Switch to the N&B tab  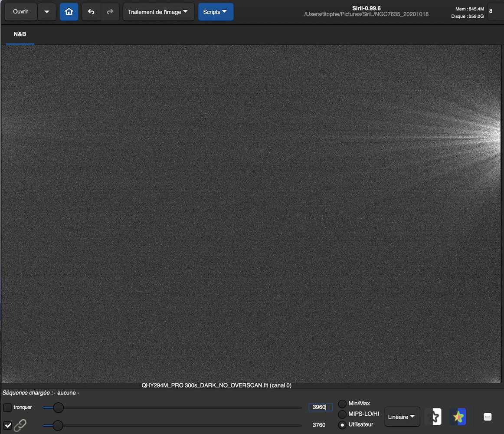(20, 34)
